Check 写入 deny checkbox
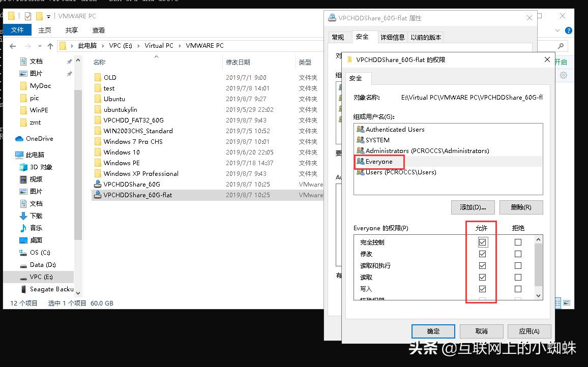The height and width of the screenshot is (367, 588). (518, 289)
